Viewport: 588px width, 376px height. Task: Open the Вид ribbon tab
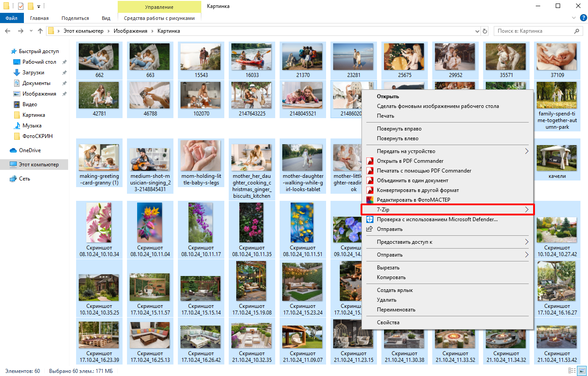106,18
